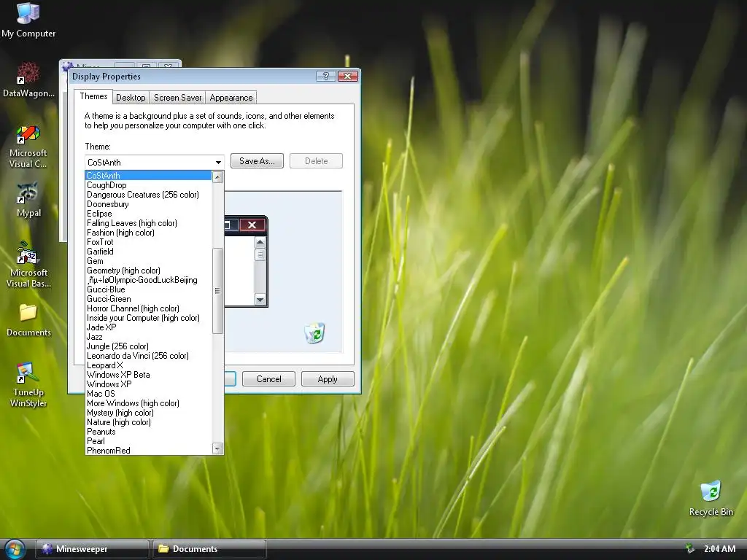Image resolution: width=747 pixels, height=560 pixels.
Task: Choose the FoxTrot theme
Action: click(148, 242)
